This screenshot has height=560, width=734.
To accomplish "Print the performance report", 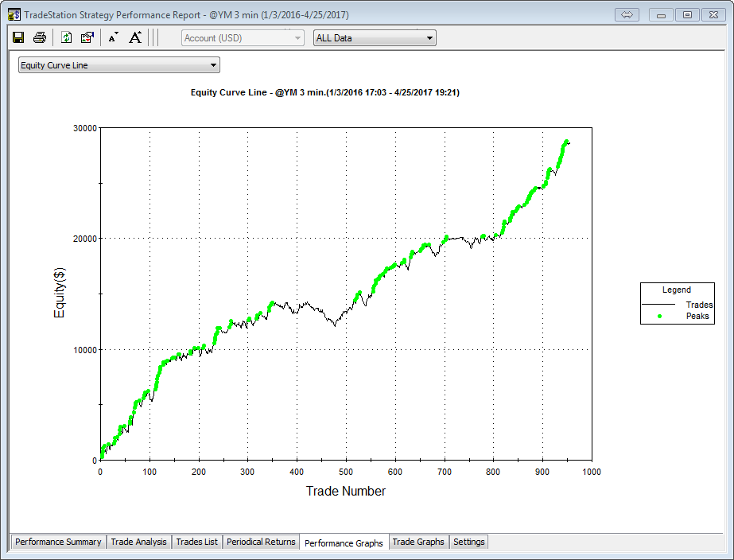I will coord(39,37).
